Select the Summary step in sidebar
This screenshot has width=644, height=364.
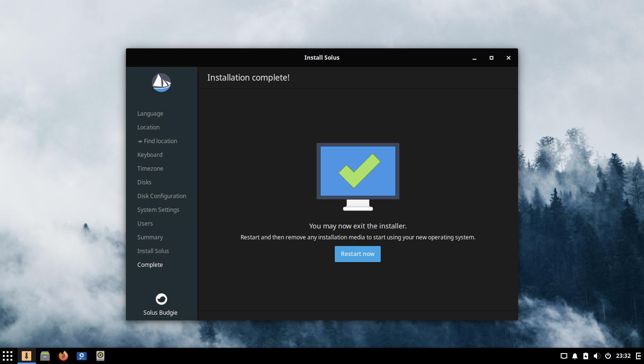(x=150, y=237)
